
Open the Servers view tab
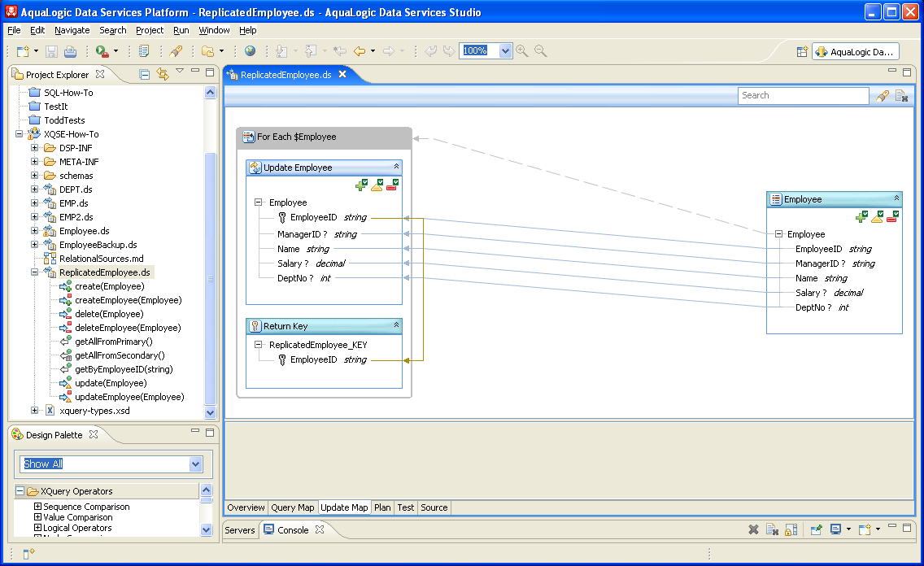pos(240,530)
